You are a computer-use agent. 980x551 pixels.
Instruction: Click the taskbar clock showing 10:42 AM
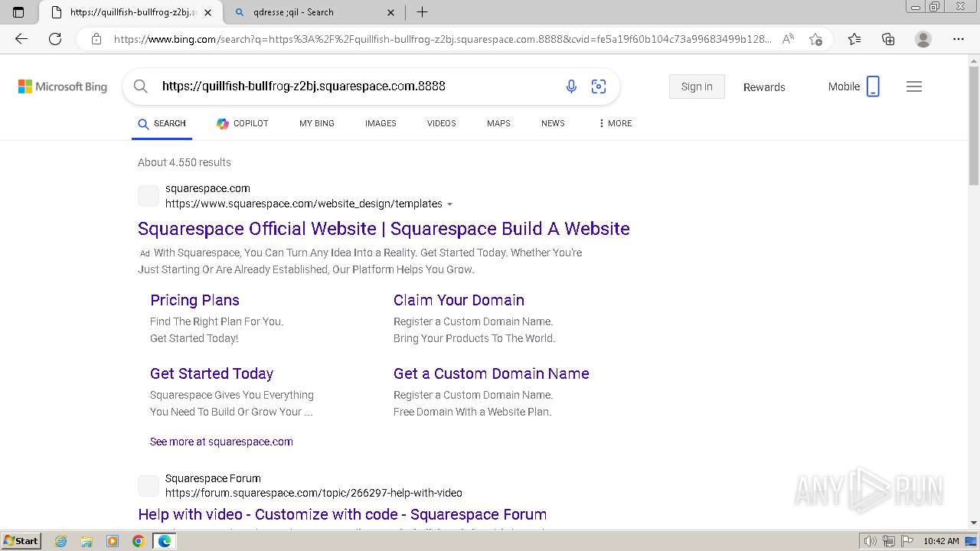941,541
